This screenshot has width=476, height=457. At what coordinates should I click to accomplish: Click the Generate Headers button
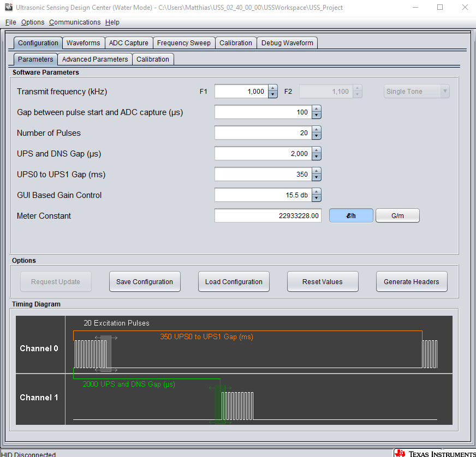tap(412, 281)
